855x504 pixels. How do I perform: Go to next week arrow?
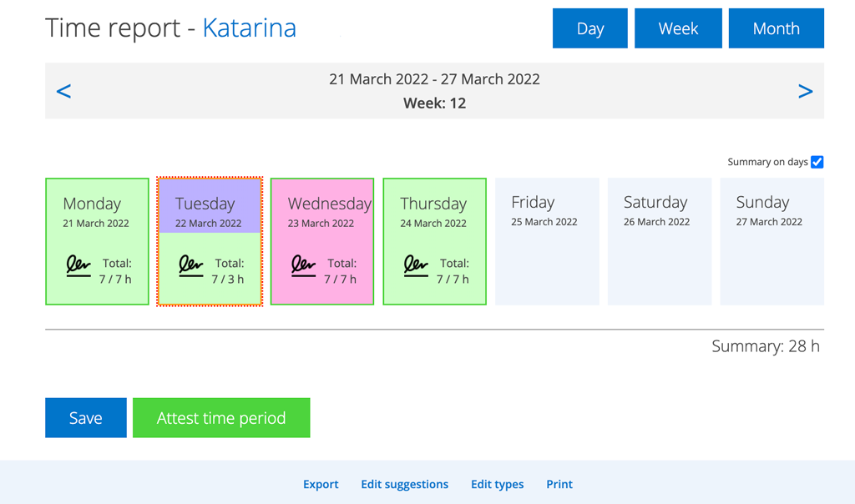click(805, 91)
